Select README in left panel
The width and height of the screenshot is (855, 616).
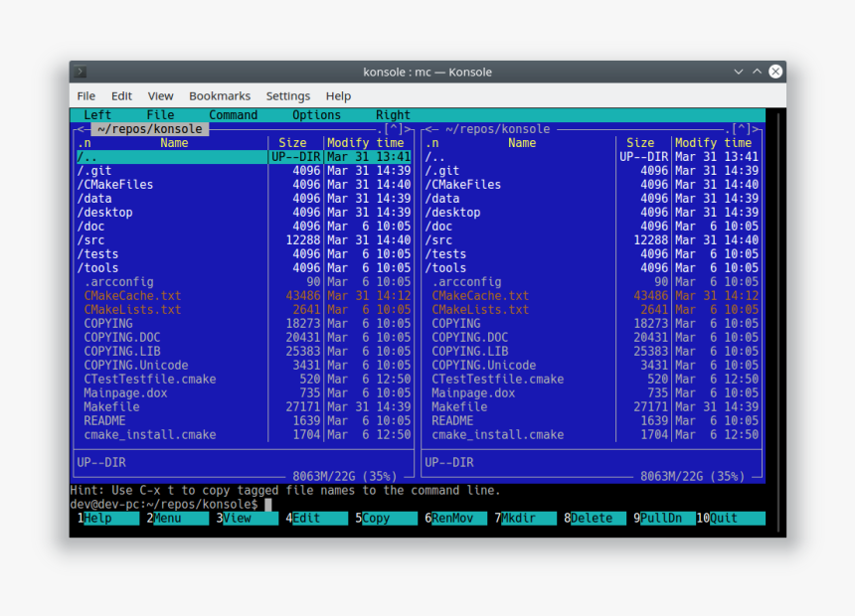point(244,421)
